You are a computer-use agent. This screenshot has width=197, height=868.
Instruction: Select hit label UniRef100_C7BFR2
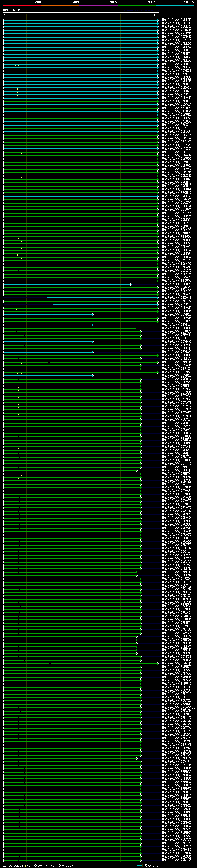coord(177,636)
